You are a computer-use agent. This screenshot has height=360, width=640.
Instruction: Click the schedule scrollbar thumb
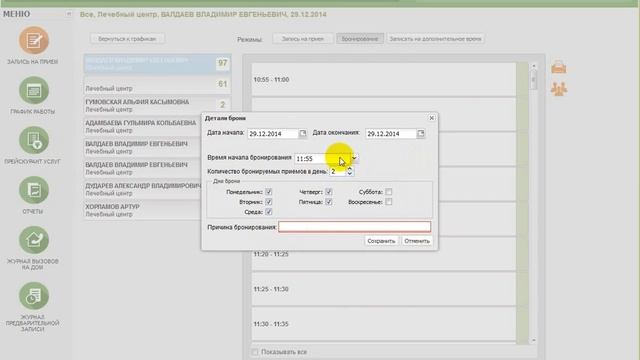click(x=533, y=80)
